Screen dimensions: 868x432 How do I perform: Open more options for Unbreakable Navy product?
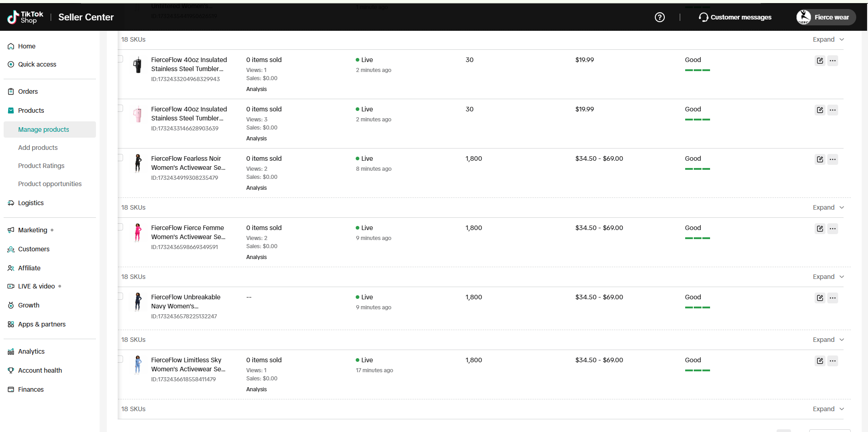coord(833,298)
